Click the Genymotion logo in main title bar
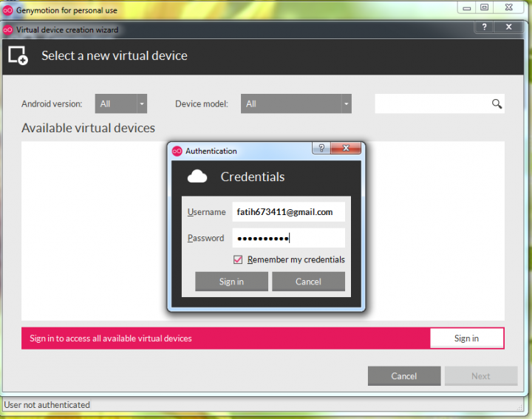Viewport: 532px width, 419px height. point(7,10)
